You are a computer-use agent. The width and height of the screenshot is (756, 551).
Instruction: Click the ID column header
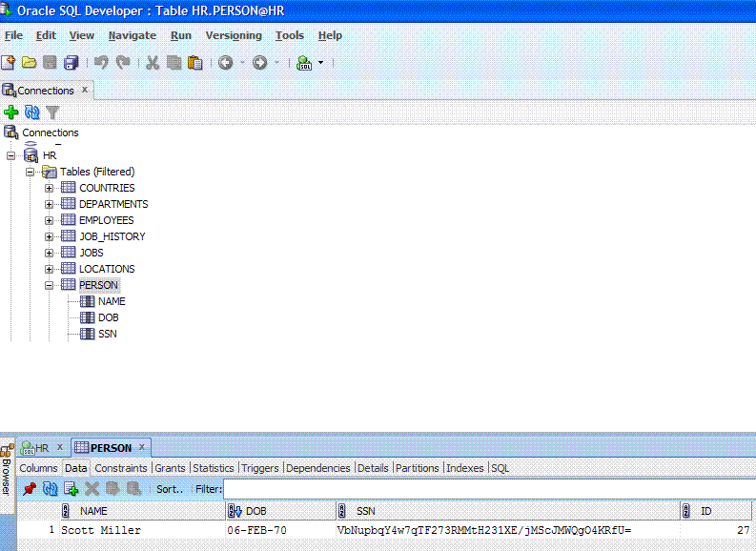tap(716, 511)
